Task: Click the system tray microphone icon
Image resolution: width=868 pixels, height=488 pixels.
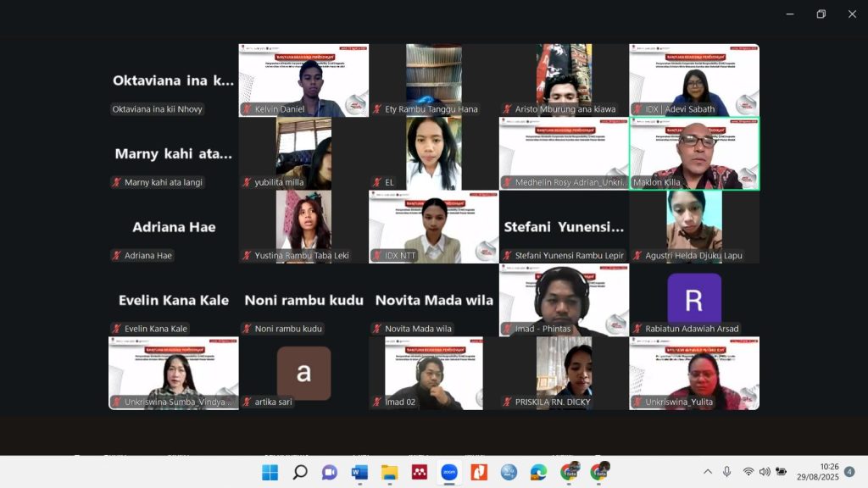Action: 727,472
